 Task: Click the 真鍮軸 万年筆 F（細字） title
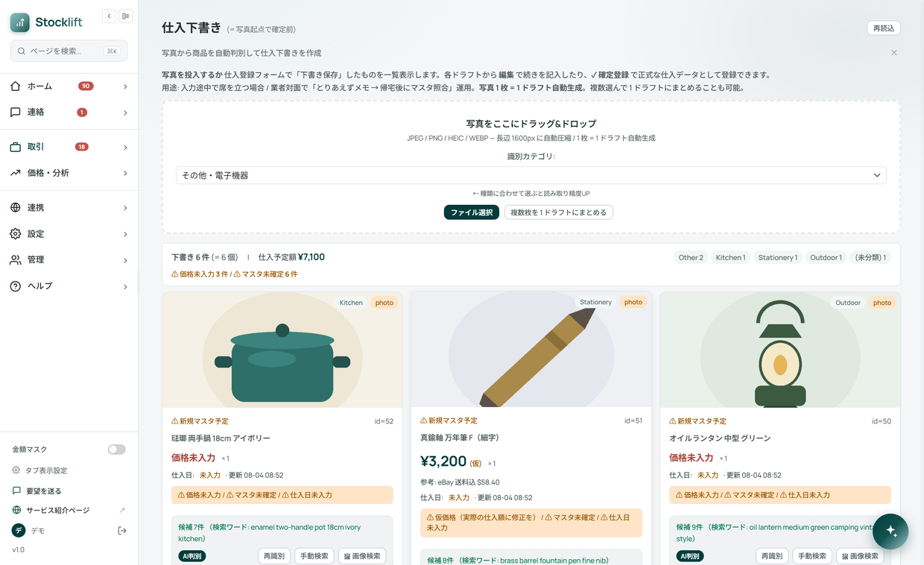click(x=460, y=438)
